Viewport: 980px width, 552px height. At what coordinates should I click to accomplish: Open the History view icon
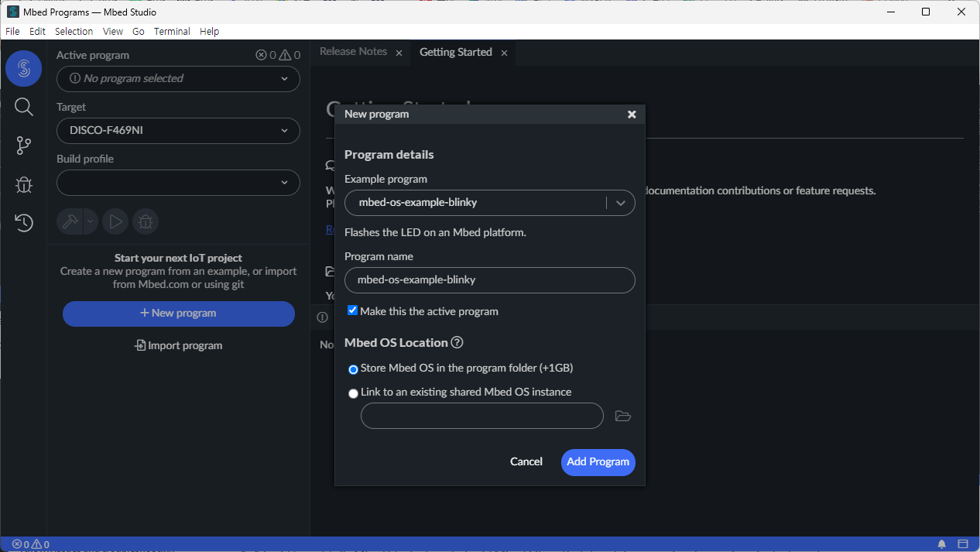(23, 223)
